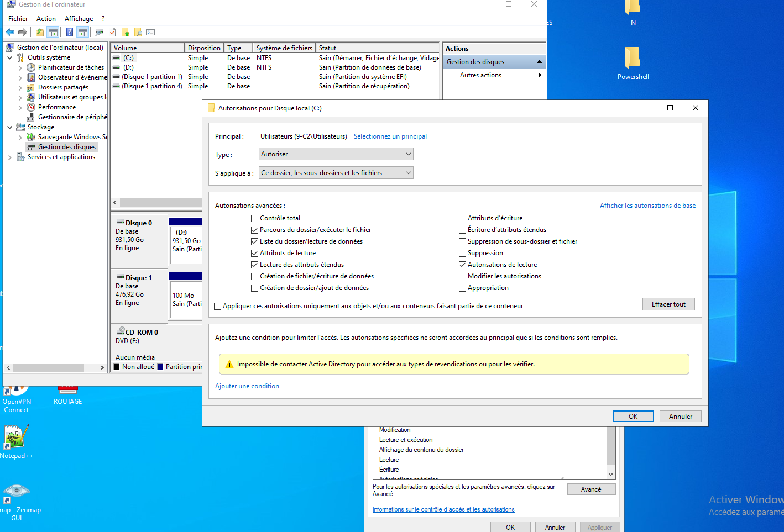Open the Action menu
Image resolution: width=784 pixels, height=532 pixels.
pos(46,19)
